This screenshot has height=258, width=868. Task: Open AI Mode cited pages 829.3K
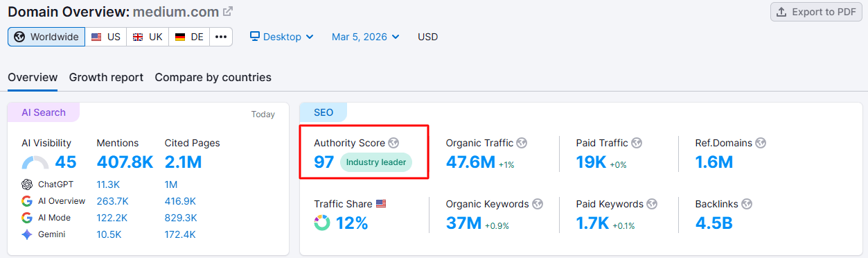tap(181, 218)
